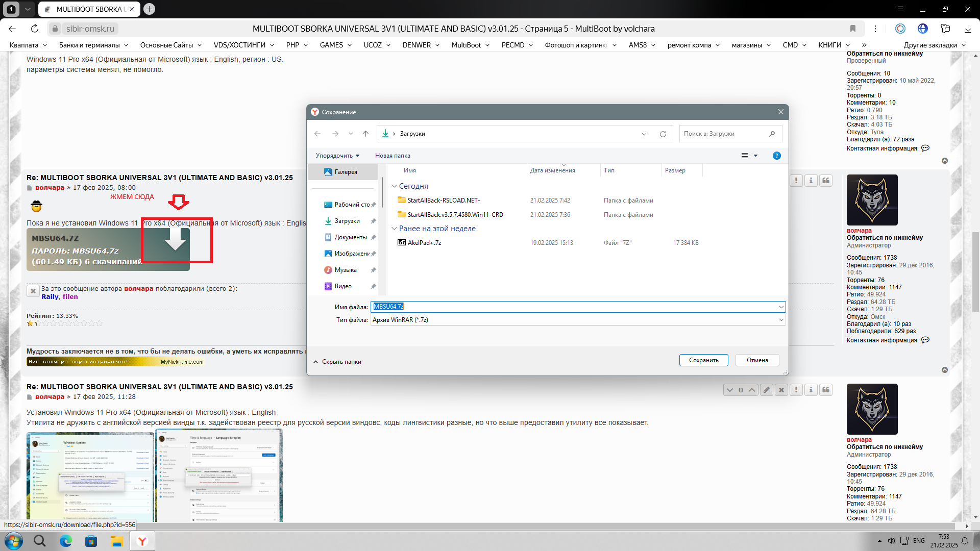Select Документы in the navigation pane
The image size is (980, 551).
(350, 237)
